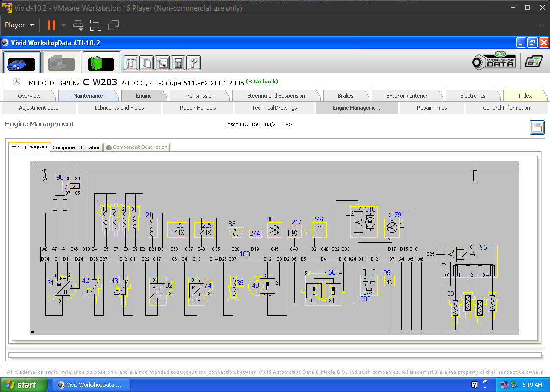Switch to the Wiring Diagram tab

[29, 147]
